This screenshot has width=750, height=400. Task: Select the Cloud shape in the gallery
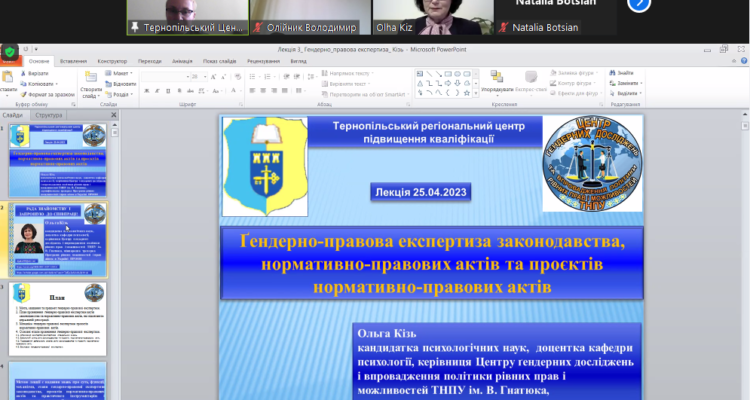[x=467, y=83]
